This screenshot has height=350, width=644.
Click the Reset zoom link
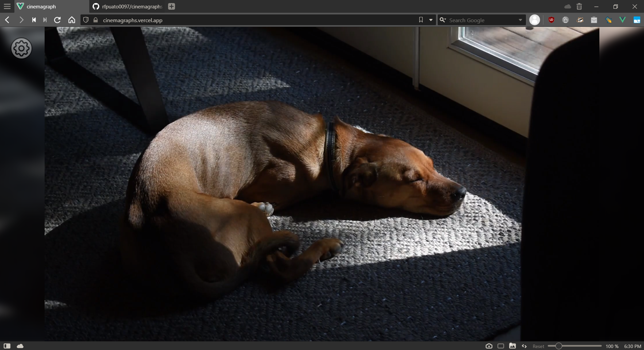538,346
